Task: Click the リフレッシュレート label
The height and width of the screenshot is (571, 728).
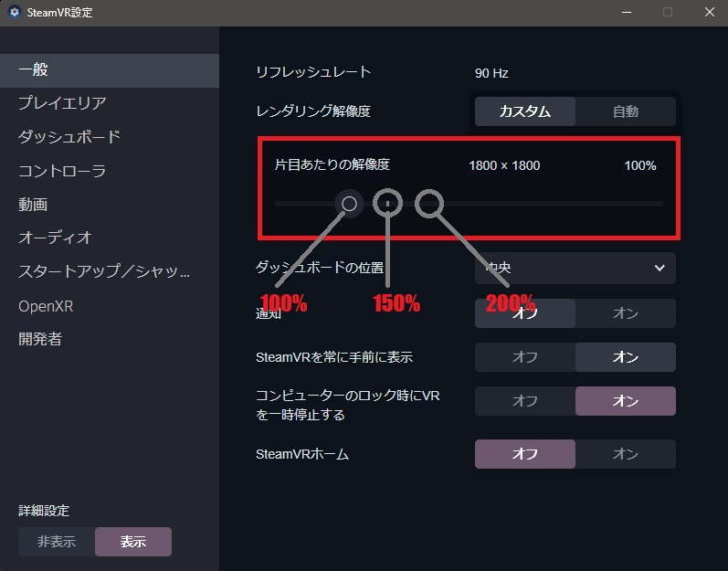Action: click(313, 72)
